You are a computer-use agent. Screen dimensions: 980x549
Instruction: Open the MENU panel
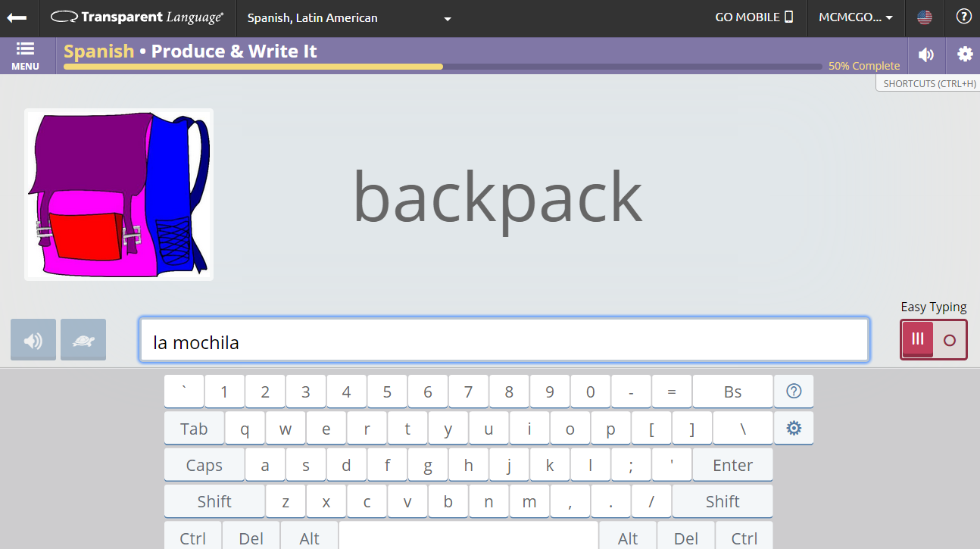point(25,55)
